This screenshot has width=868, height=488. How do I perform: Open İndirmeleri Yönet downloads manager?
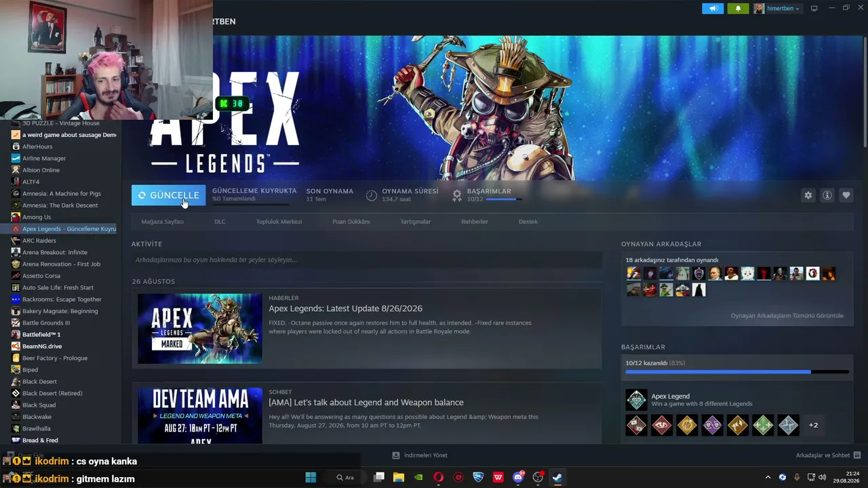[x=420, y=455]
